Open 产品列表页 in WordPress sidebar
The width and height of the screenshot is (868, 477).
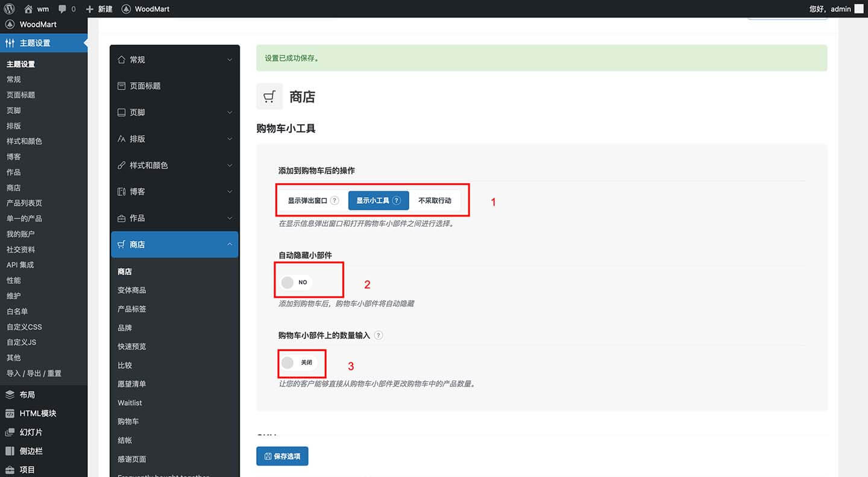[x=24, y=203]
